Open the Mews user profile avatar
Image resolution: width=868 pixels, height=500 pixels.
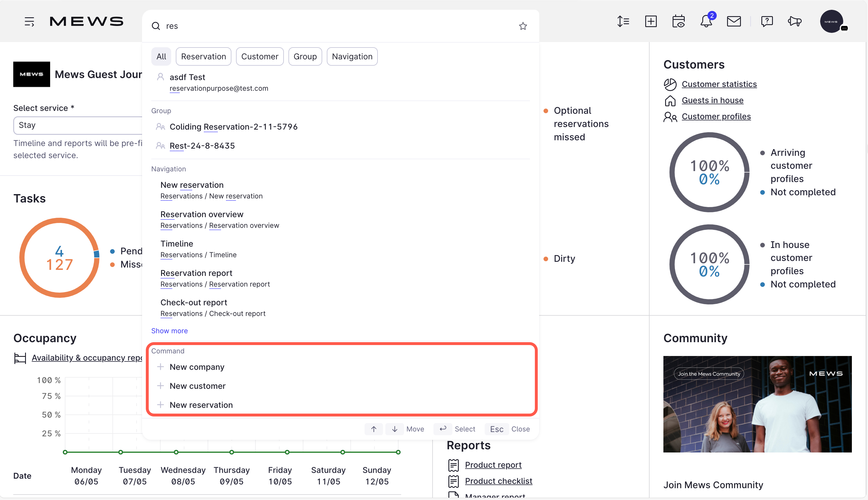pyautogui.click(x=832, y=22)
